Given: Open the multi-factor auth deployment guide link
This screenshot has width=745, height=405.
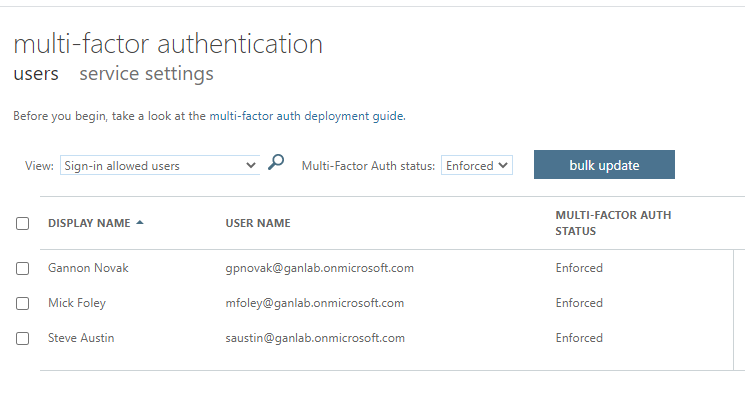Looking at the screenshot, I should pyautogui.click(x=306, y=116).
